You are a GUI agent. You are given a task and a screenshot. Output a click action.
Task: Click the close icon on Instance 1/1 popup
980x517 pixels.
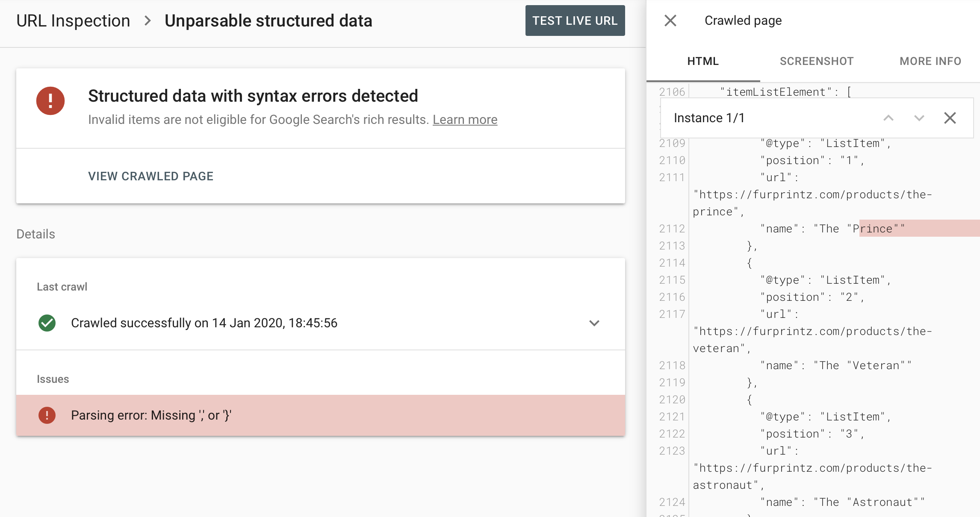tap(948, 118)
